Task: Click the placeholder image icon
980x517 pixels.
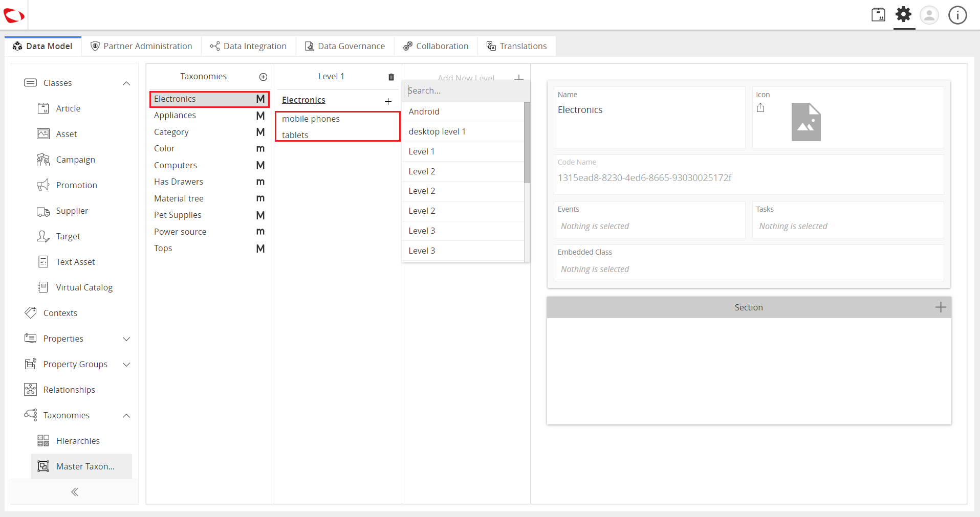Action: point(806,122)
